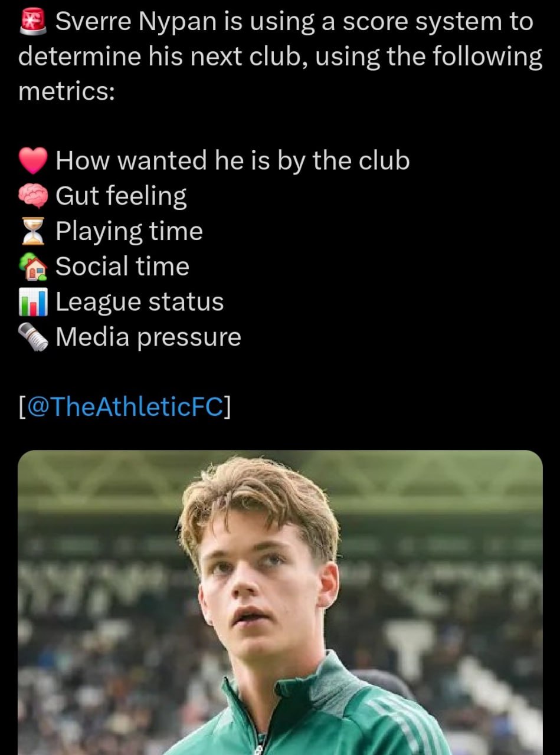This screenshot has height=755, width=560.
Task: Select the 'Social time' text
Action: coord(122,267)
